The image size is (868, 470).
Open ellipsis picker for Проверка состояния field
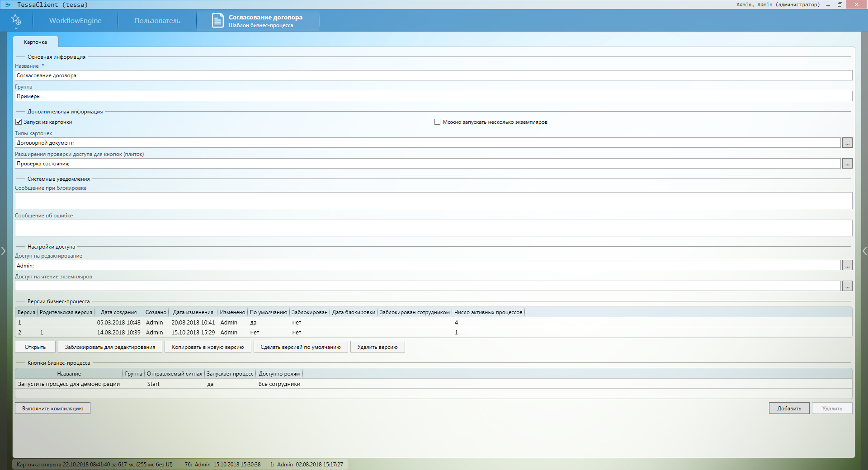(x=847, y=164)
